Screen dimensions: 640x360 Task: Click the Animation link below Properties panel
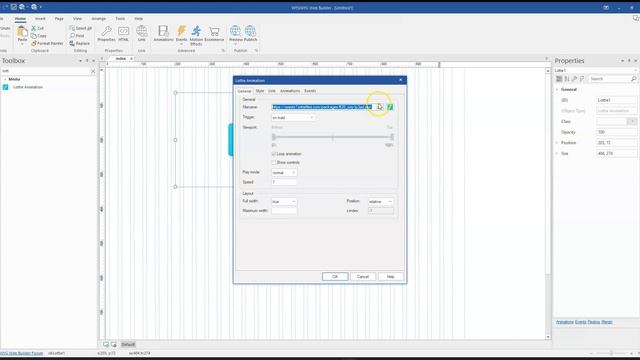tap(564, 322)
